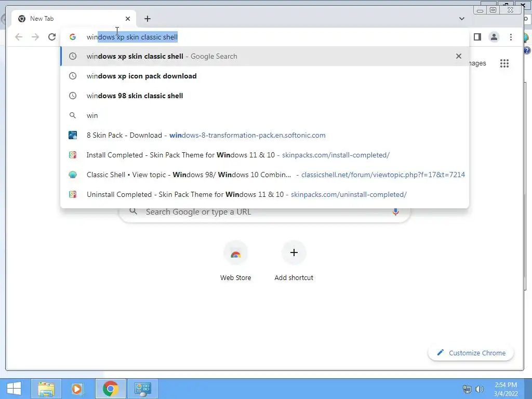Open the tab search dropdown chevron
Image resolution: width=532 pixels, height=399 pixels.
(x=462, y=19)
